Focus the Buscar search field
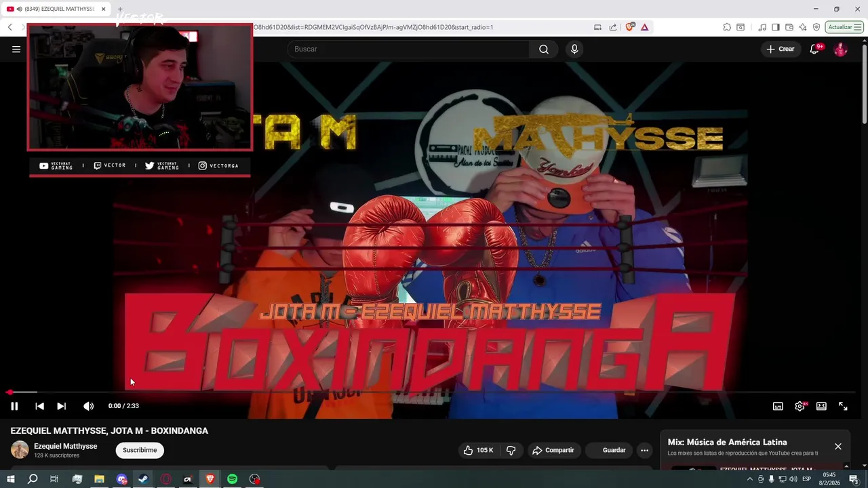This screenshot has height=488, width=868. [x=408, y=49]
